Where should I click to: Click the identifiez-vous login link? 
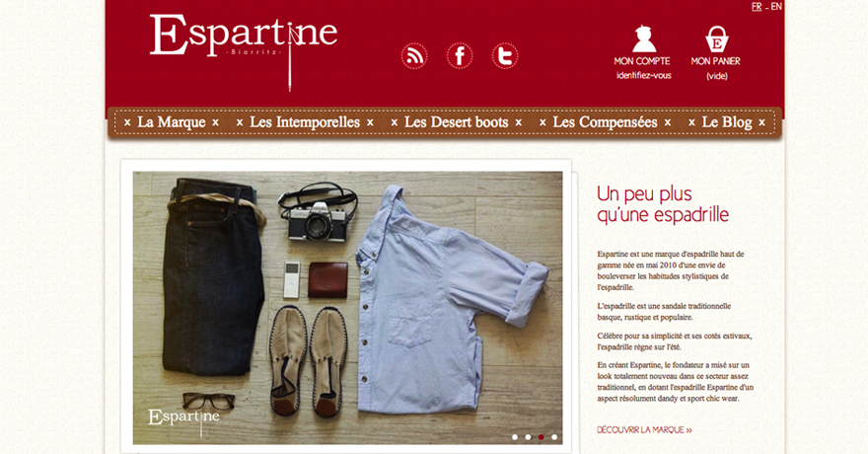click(x=644, y=75)
